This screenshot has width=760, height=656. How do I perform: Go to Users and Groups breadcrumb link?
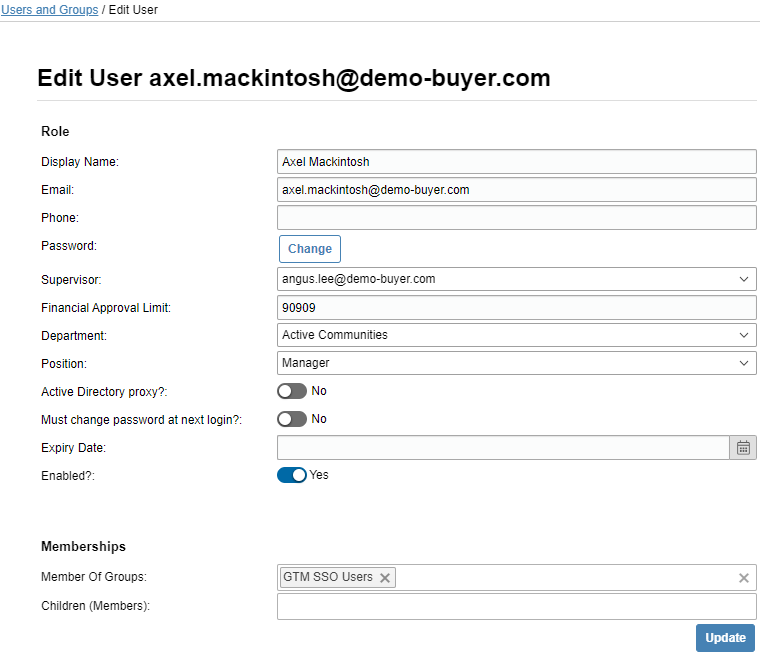[x=49, y=10]
